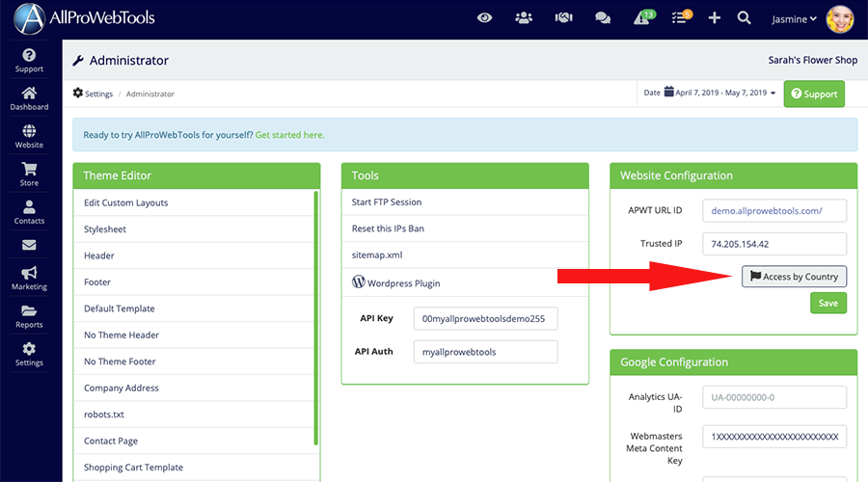The image size is (868, 482).
Task: Click the green Support button
Action: click(814, 94)
